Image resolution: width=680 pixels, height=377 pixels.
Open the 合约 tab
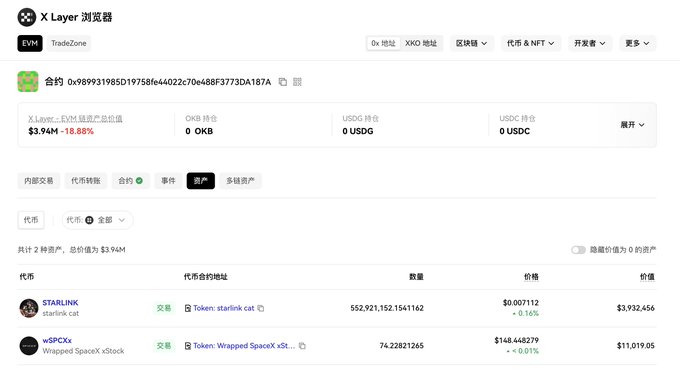[131, 180]
